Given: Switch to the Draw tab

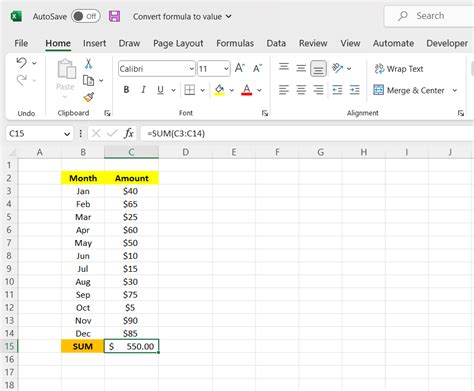Looking at the screenshot, I should pyautogui.click(x=129, y=43).
